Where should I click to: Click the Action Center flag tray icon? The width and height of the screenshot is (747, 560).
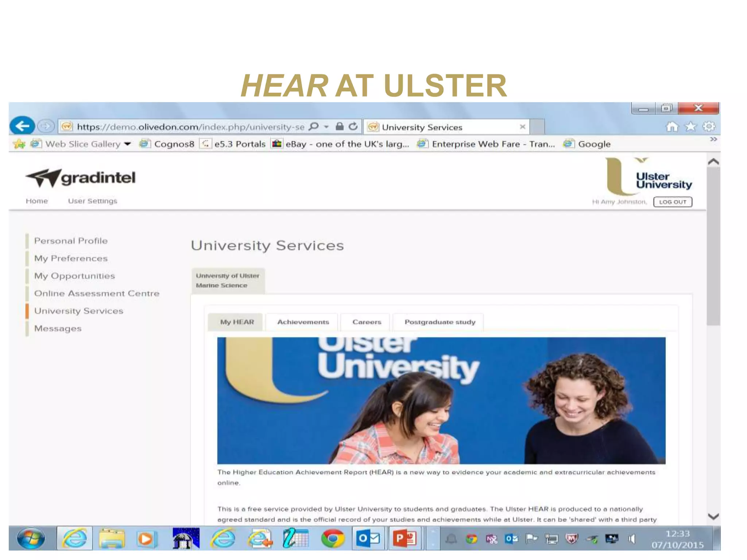point(531,538)
